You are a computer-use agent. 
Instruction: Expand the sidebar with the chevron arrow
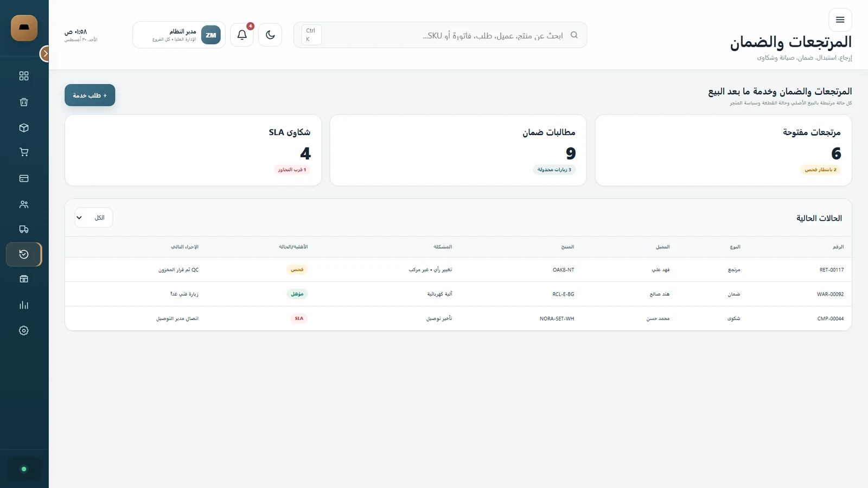(x=45, y=54)
